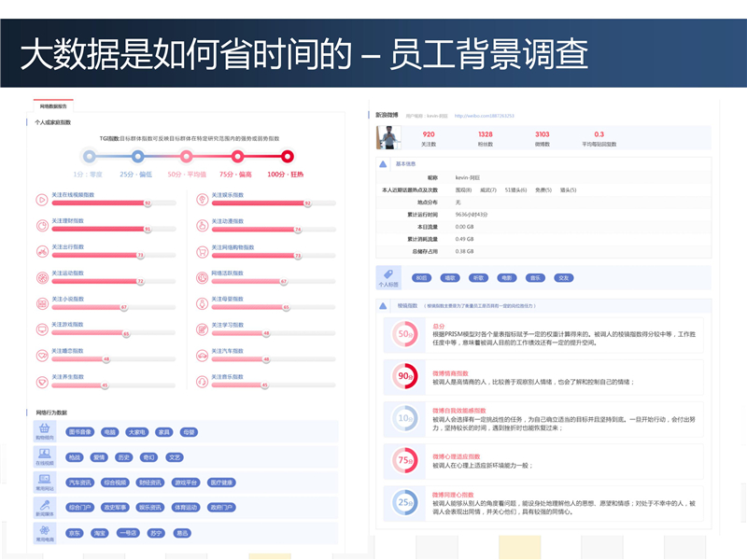Click the 90分 微博情商指数 score circle
Image resolution: width=747 pixels, height=560 pixels.
pos(405,376)
